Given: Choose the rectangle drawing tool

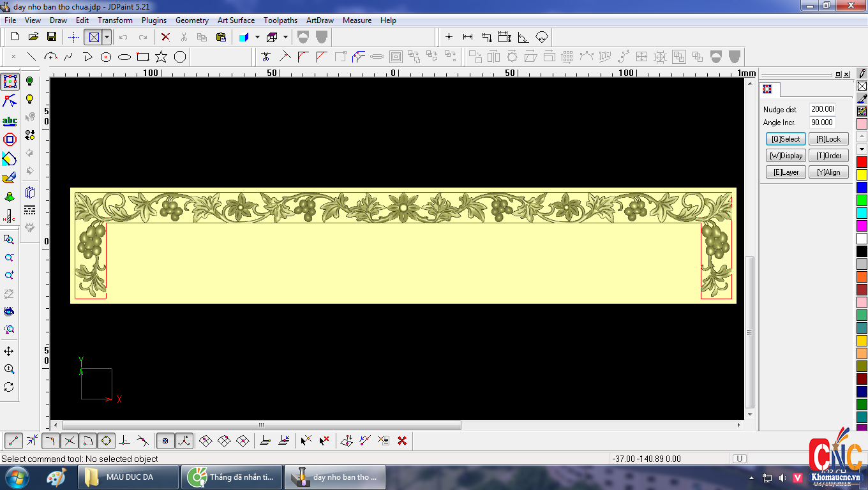Looking at the screenshot, I should [x=143, y=57].
